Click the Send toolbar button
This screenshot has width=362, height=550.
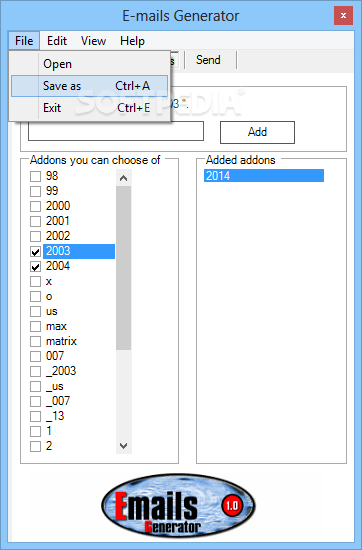point(208,60)
